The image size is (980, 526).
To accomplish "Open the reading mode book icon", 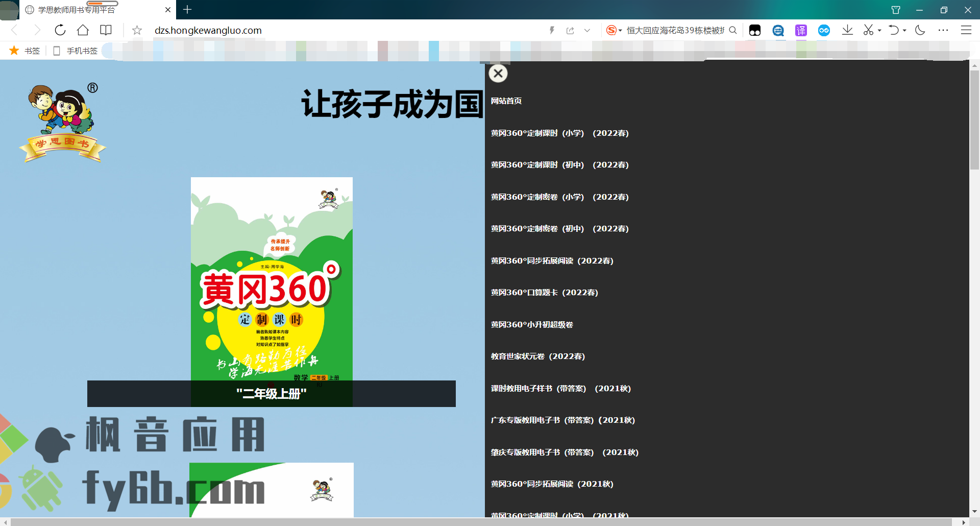I will [106, 30].
